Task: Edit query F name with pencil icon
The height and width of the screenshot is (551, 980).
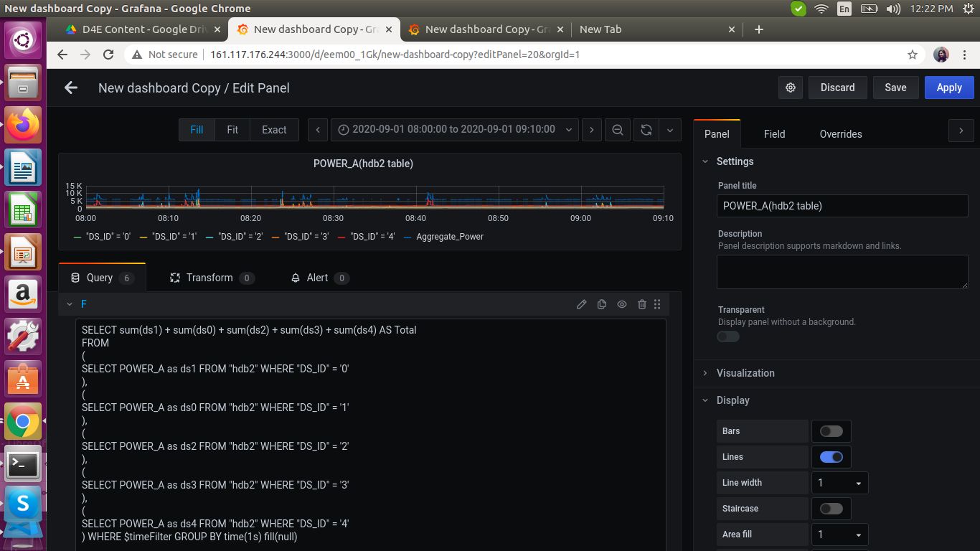Action: (x=582, y=304)
